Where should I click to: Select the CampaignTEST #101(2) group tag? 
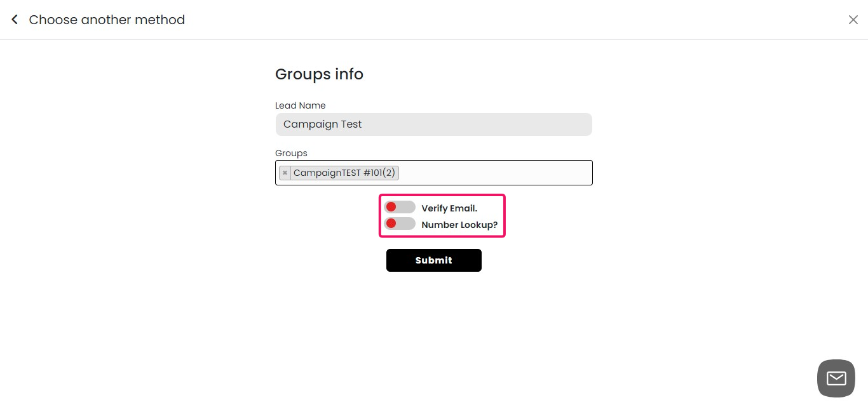pyautogui.click(x=345, y=172)
